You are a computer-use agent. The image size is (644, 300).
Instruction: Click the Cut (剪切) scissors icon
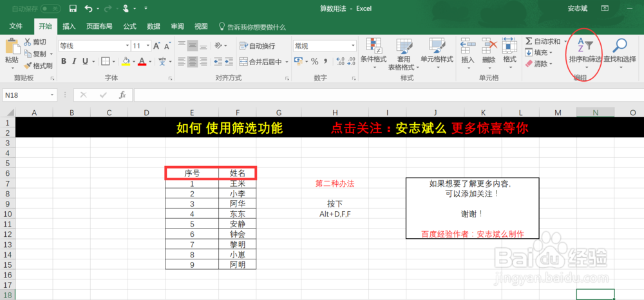pos(28,42)
